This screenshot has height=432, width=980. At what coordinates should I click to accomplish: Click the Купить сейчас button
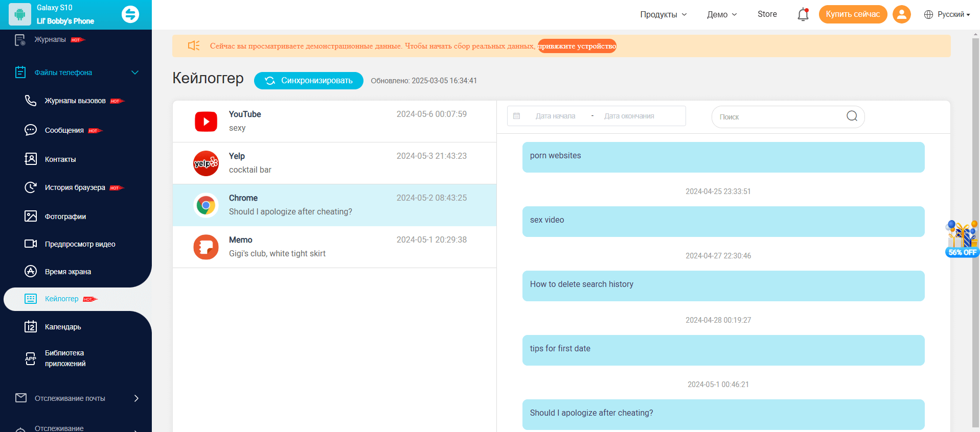pos(852,14)
